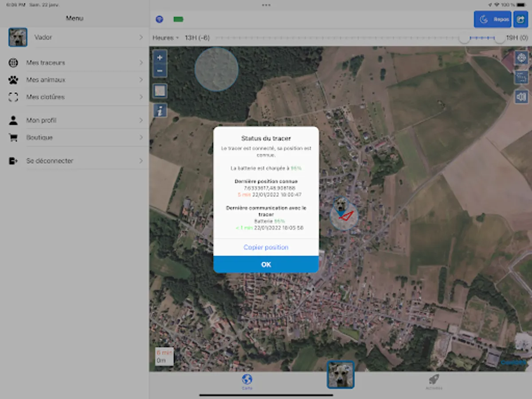532x399 pixels.
Task: Open Mes animaux menu item
Action: point(74,80)
